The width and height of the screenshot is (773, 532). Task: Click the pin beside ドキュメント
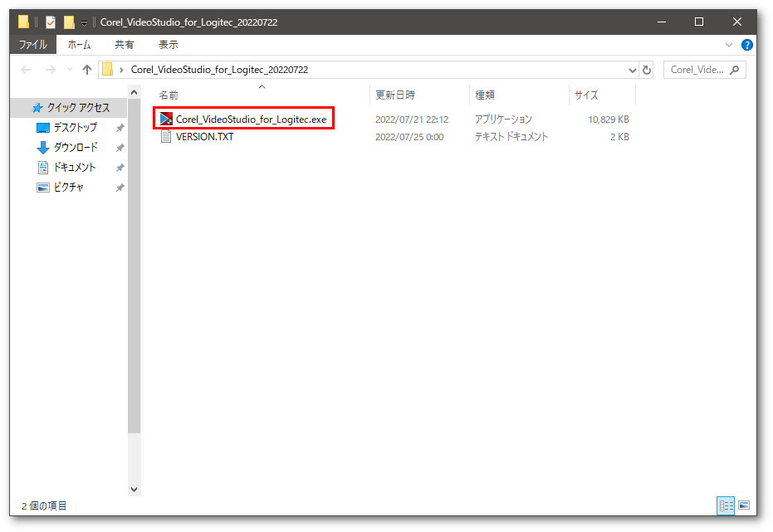(120, 168)
